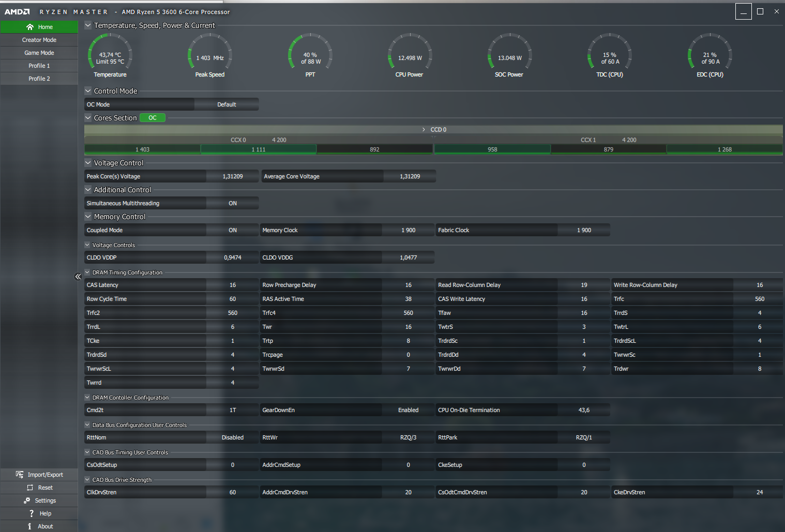Click the Import/Export button label

[x=46, y=475]
